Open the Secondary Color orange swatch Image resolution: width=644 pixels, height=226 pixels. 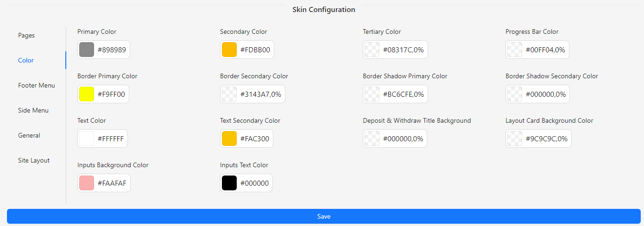229,50
